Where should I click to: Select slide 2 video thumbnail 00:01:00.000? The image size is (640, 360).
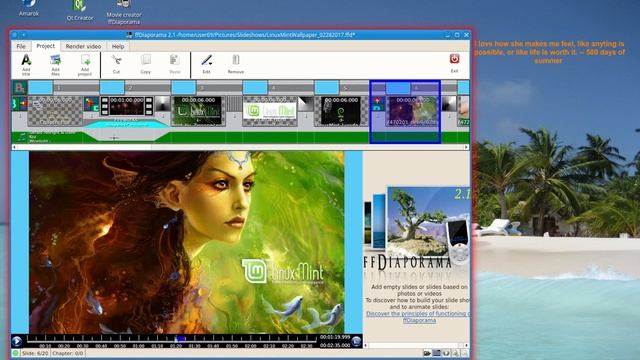pyautogui.click(x=127, y=106)
